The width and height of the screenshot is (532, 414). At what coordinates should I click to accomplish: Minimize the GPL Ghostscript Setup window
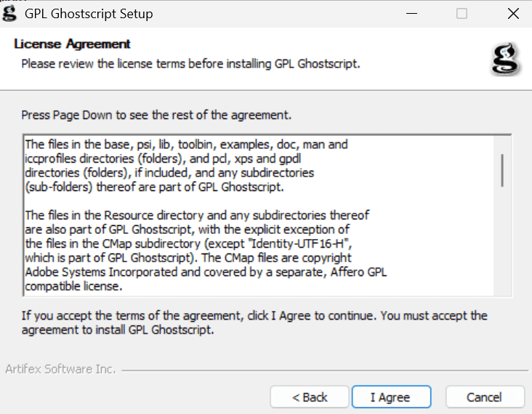[x=411, y=14]
